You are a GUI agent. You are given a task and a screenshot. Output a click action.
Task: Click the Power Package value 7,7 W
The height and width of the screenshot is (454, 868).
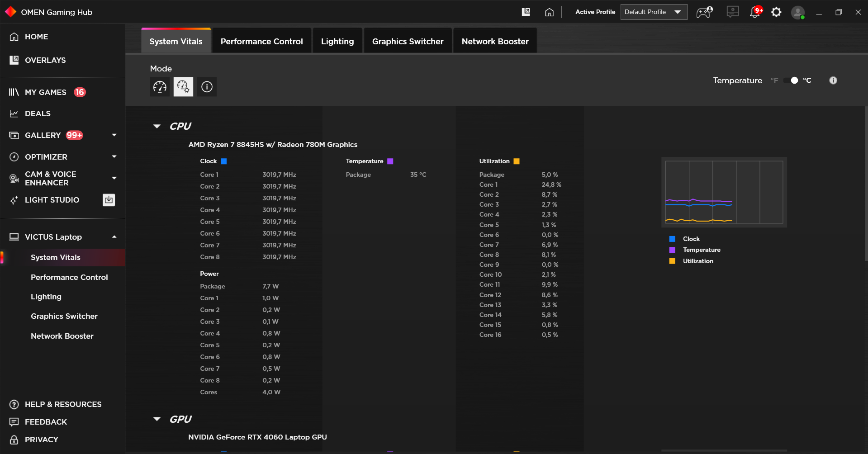(270, 286)
